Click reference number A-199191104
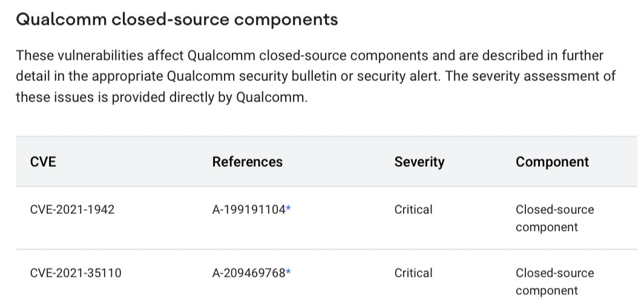This screenshot has height=307, width=644. click(248, 210)
